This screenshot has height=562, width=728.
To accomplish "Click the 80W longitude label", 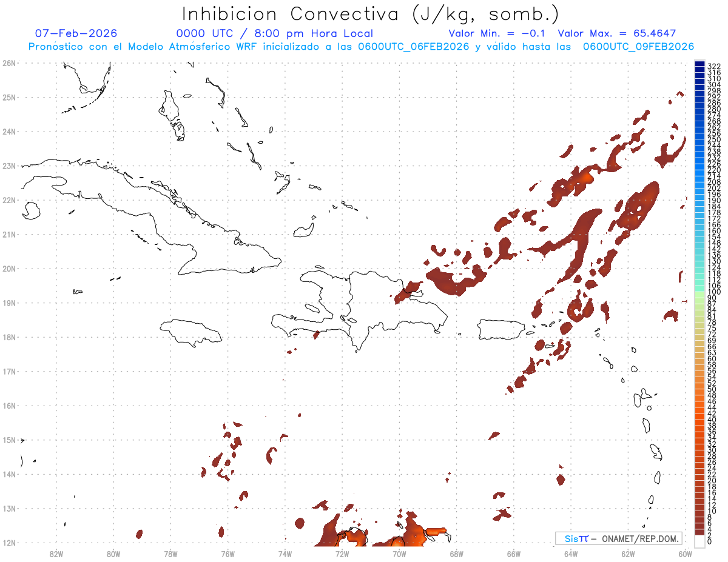I will [113, 554].
